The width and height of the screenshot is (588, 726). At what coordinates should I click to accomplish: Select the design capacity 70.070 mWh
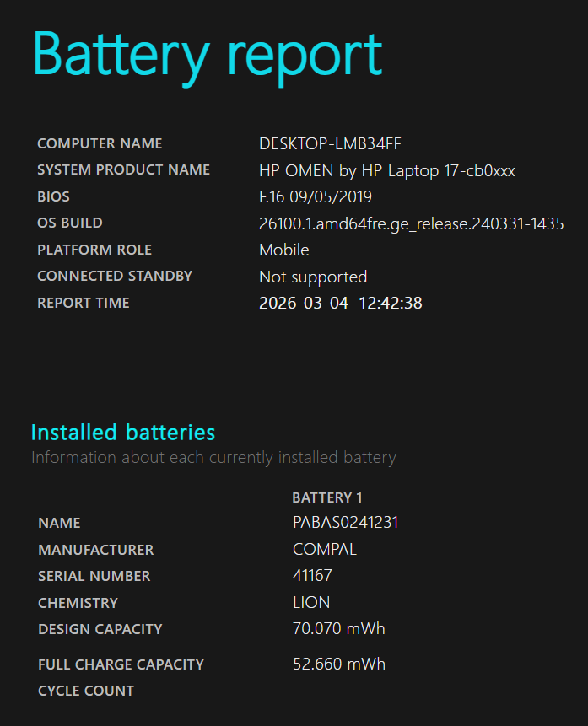(x=338, y=629)
